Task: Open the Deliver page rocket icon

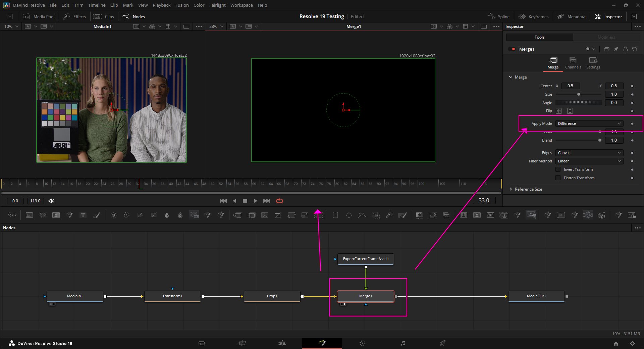Action: [x=443, y=343]
